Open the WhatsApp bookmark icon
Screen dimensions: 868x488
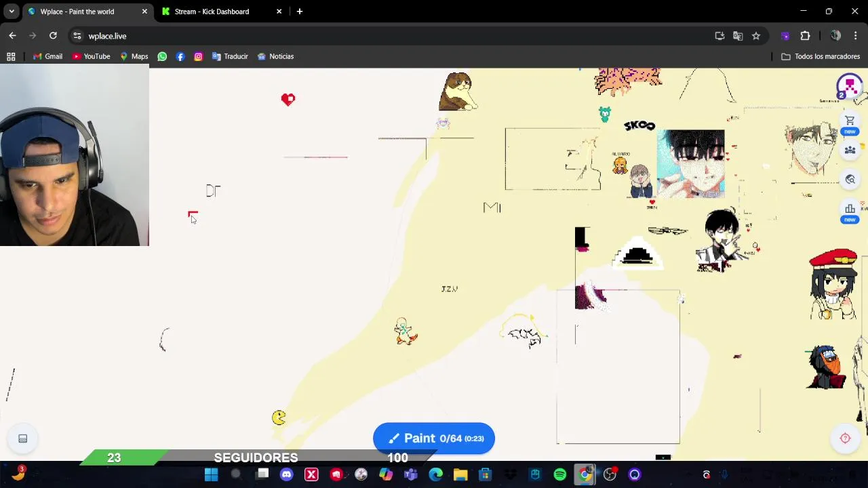pyautogui.click(x=162, y=56)
